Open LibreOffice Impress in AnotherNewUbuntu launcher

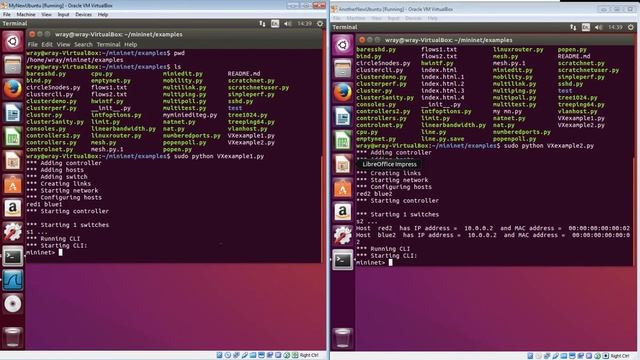343,164
